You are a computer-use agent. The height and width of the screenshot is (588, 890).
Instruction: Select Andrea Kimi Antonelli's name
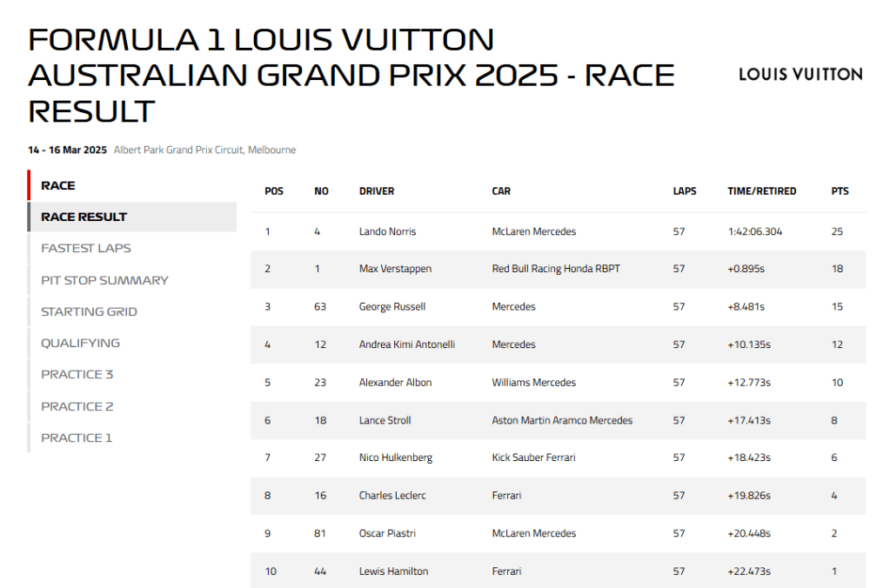coord(406,344)
